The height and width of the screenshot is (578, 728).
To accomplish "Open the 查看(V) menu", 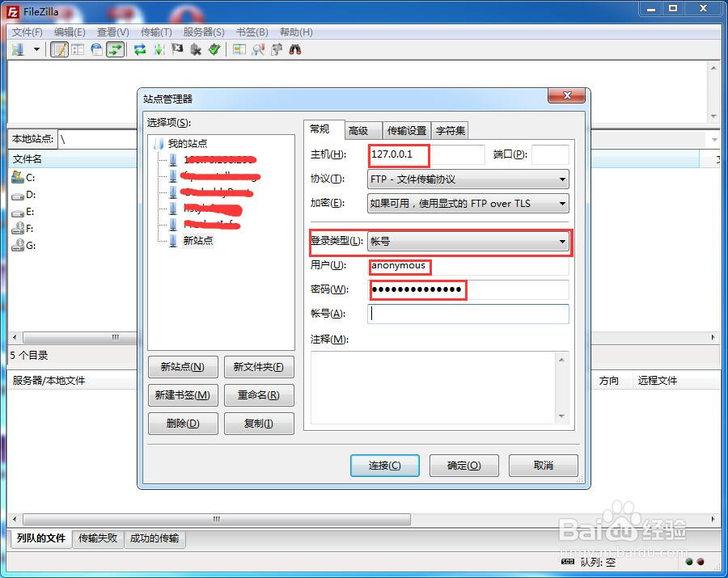I will coord(112,32).
